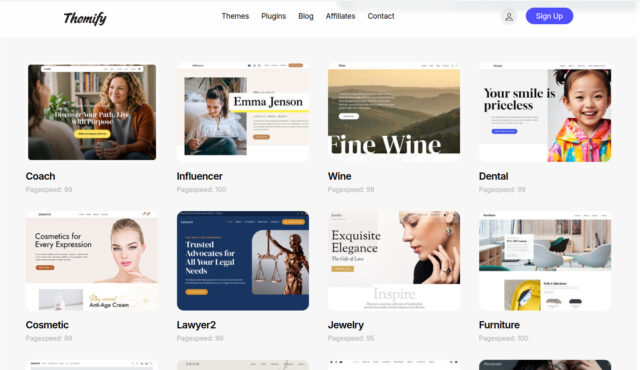
Task: Click the Jewelry title link
Action: (x=346, y=325)
